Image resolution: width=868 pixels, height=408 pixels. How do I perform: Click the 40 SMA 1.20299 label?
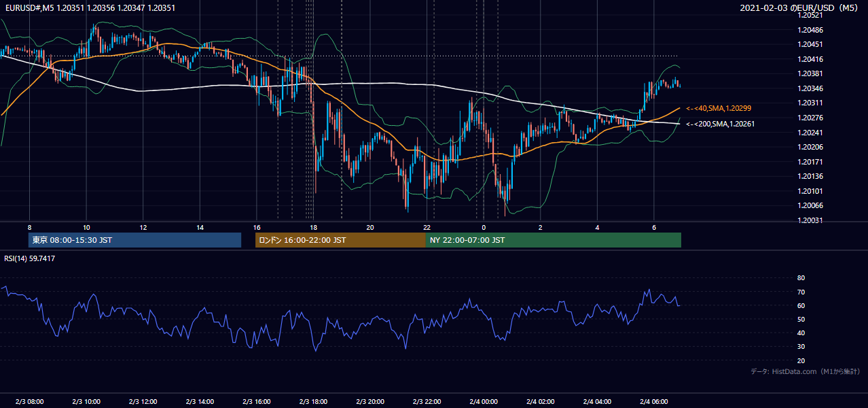click(x=719, y=108)
